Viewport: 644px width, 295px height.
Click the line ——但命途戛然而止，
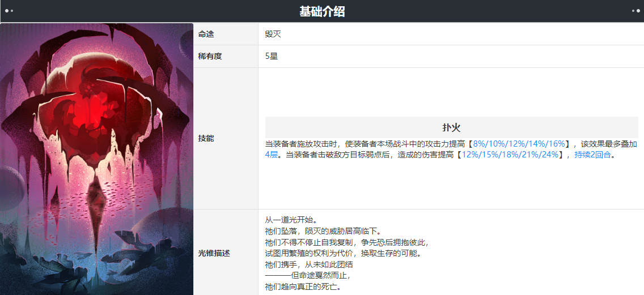pos(308,275)
